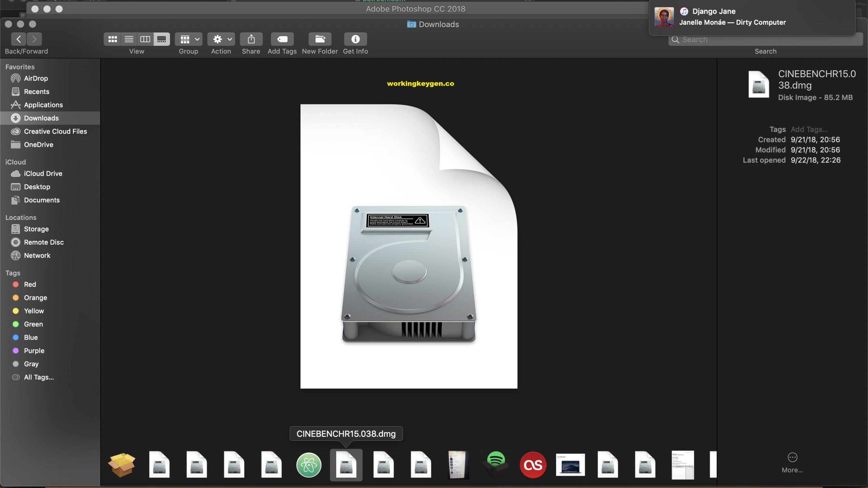868x488 pixels.
Task: Click the Add Tags toolbar icon
Action: coord(282,39)
